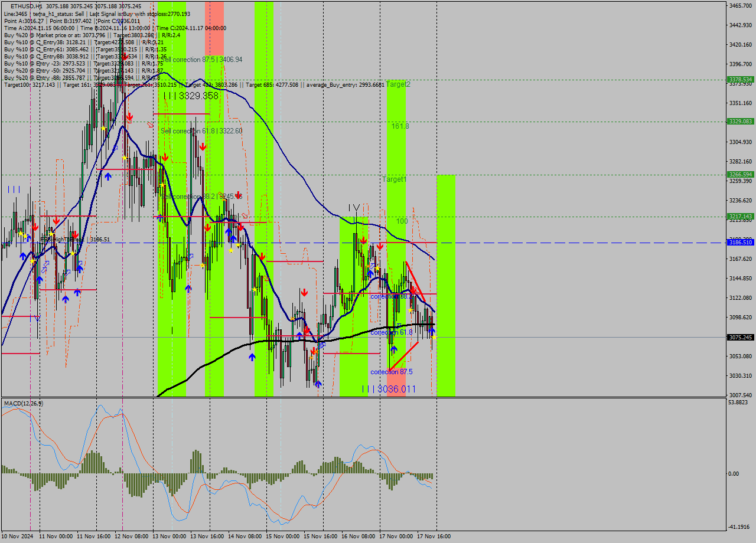The image size is (756, 543).
Task: Click the 'I V' wave label
Action: coord(354,207)
